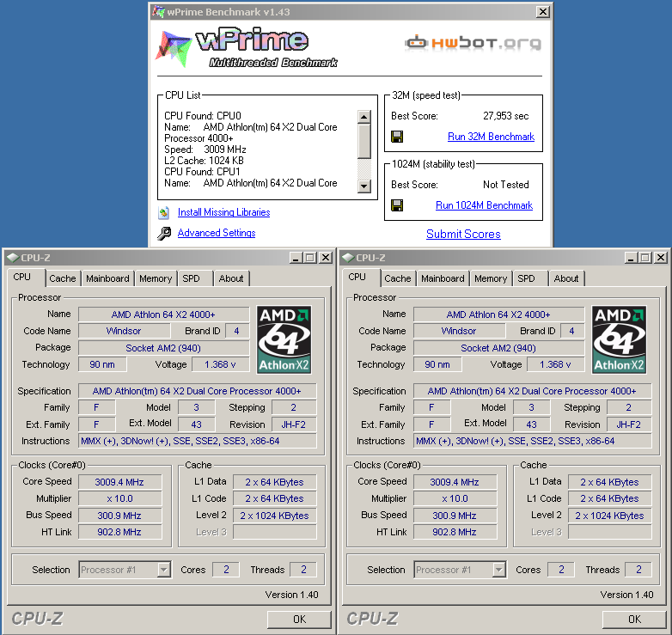Click the Install Missing Libraries icon
Image resolution: width=672 pixels, height=635 pixels.
(x=164, y=212)
